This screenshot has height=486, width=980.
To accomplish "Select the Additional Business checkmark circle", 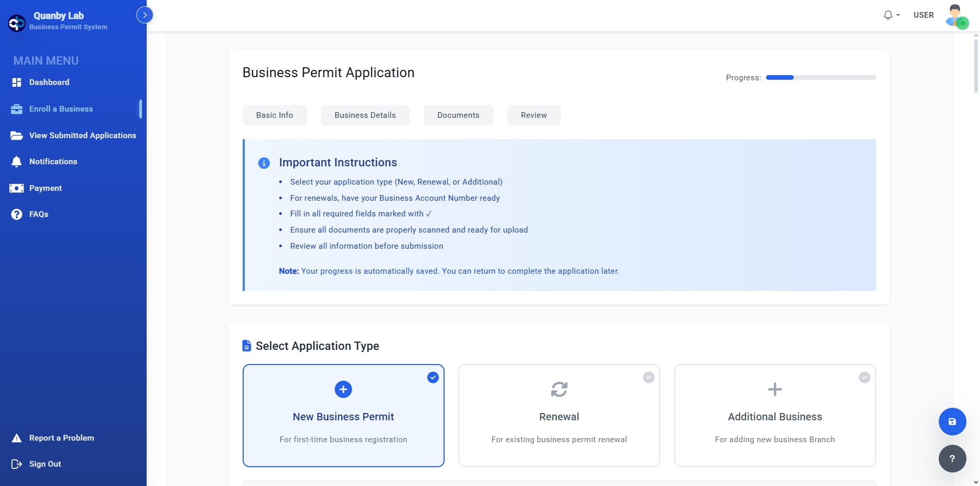I will tap(864, 377).
